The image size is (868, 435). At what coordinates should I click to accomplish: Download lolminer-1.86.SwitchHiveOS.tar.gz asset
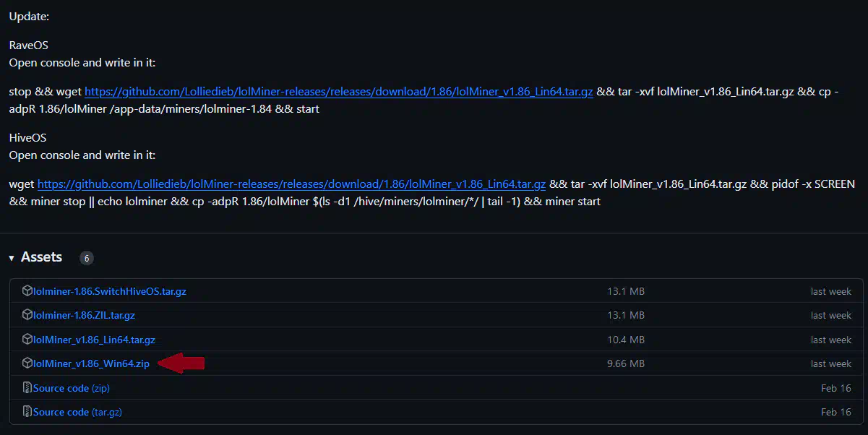[x=110, y=292]
